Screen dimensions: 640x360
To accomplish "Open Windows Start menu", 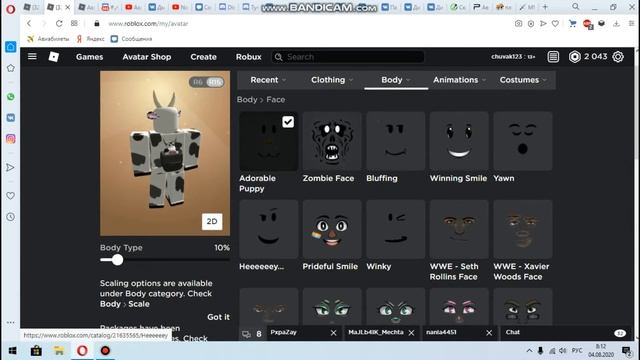I will [x=13, y=351].
